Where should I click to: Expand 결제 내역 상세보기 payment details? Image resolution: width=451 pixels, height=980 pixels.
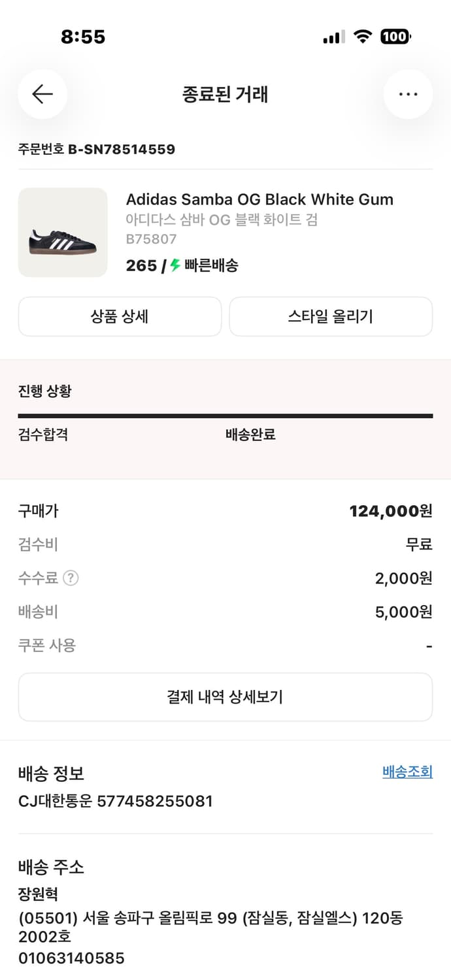[225, 697]
